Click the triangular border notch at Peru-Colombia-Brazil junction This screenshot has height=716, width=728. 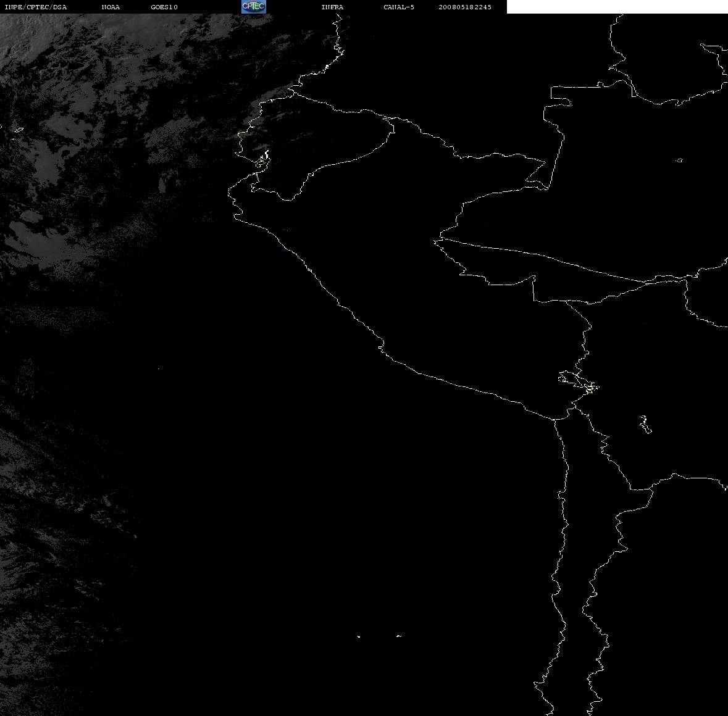537,173
